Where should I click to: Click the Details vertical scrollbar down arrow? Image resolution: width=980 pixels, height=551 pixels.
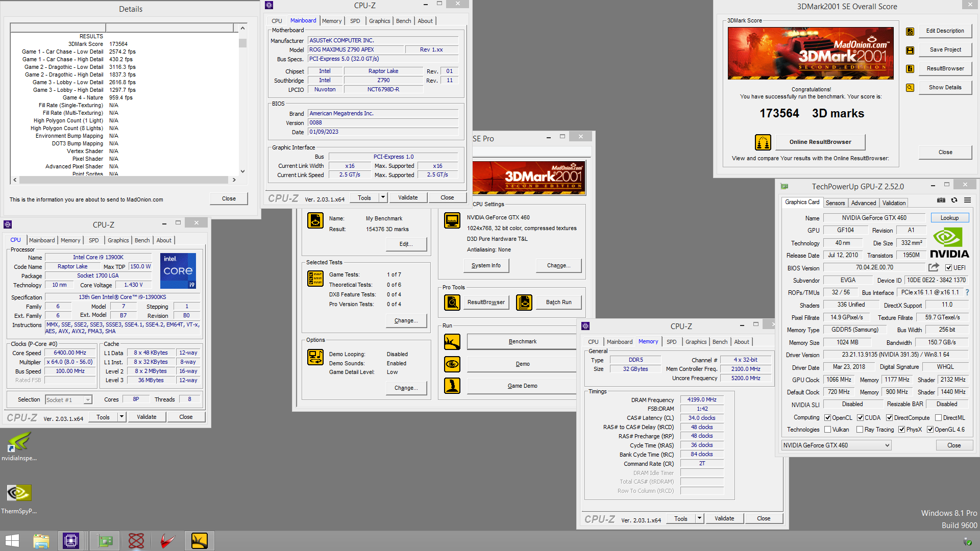[243, 171]
